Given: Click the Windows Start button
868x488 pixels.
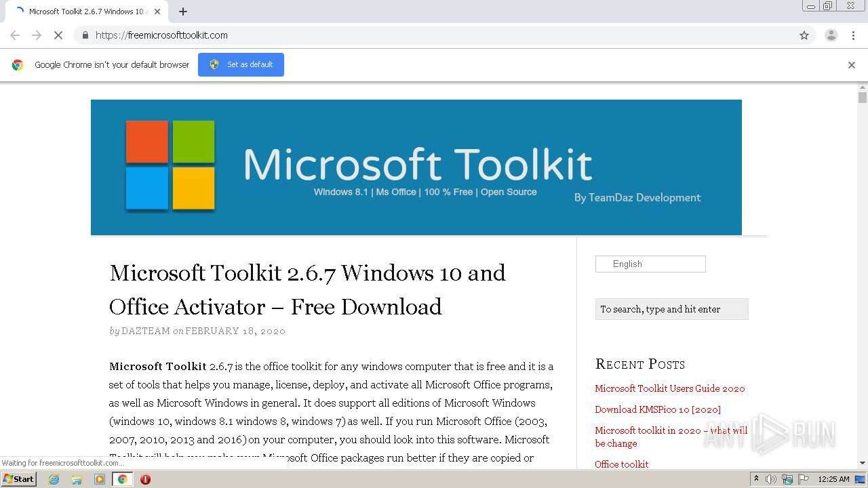Looking at the screenshot, I should point(19,479).
